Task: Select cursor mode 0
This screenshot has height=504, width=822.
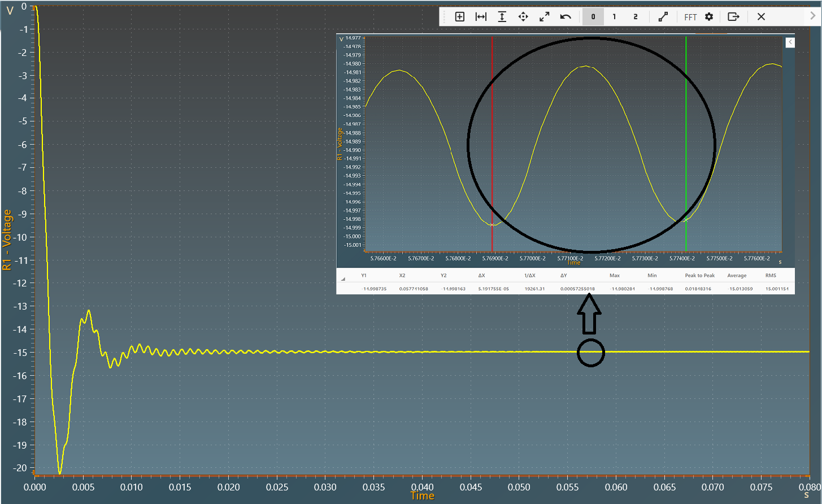Action: (593, 17)
